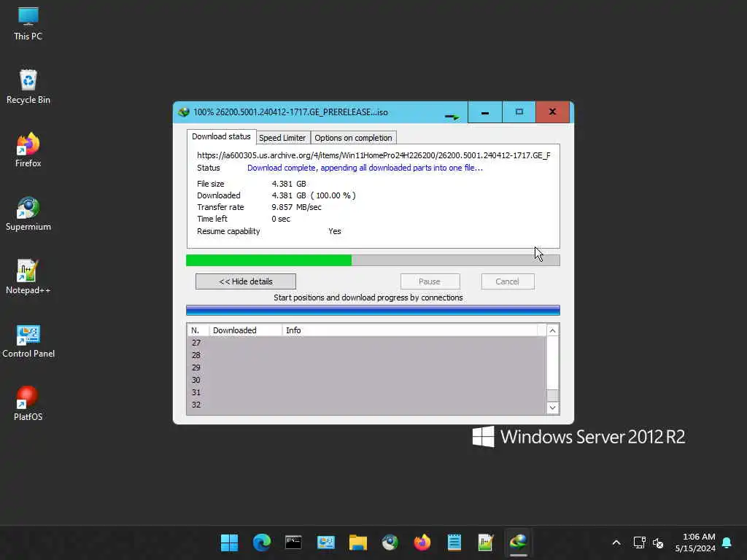Click the blue connections progress bar

coord(373,311)
